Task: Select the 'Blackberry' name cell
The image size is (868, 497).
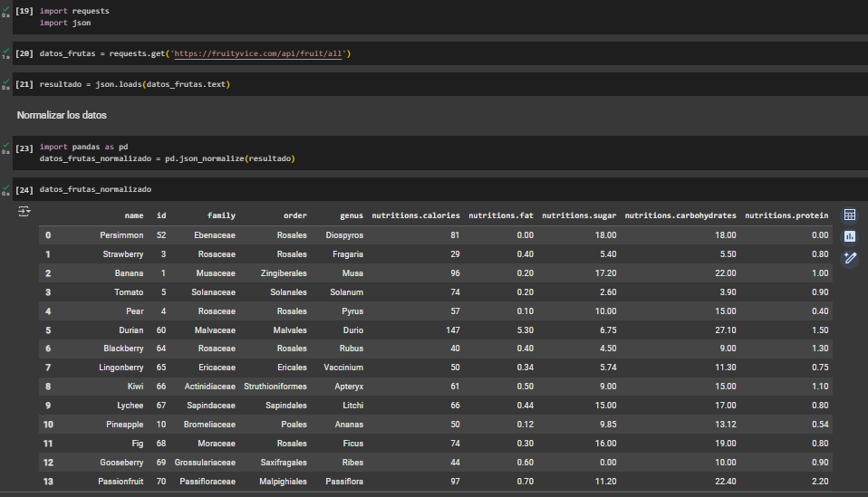Action: click(123, 349)
